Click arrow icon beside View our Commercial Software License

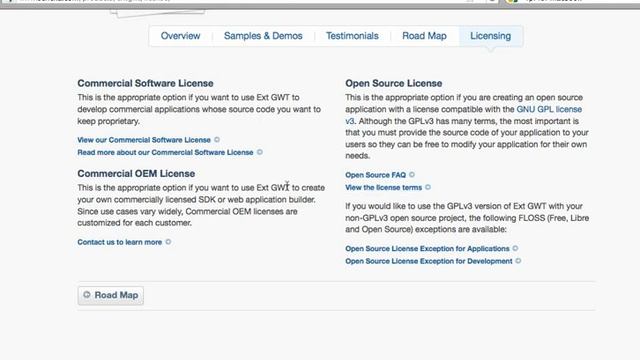click(x=217, y=140)
